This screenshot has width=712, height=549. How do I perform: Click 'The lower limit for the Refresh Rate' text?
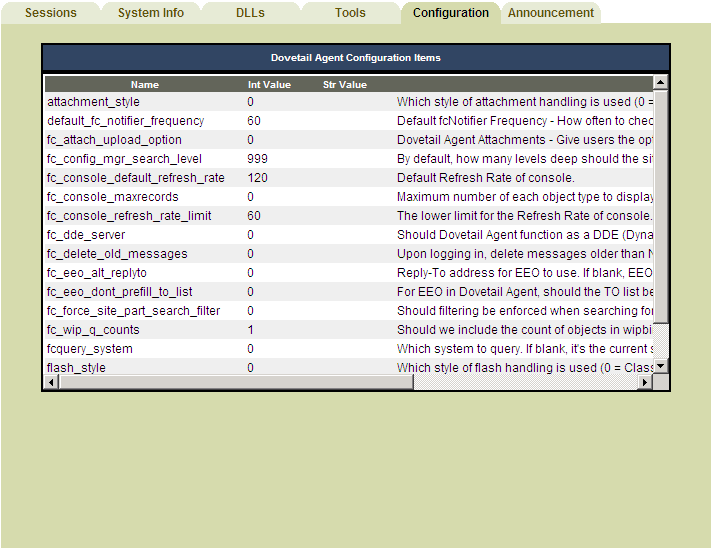524,216
